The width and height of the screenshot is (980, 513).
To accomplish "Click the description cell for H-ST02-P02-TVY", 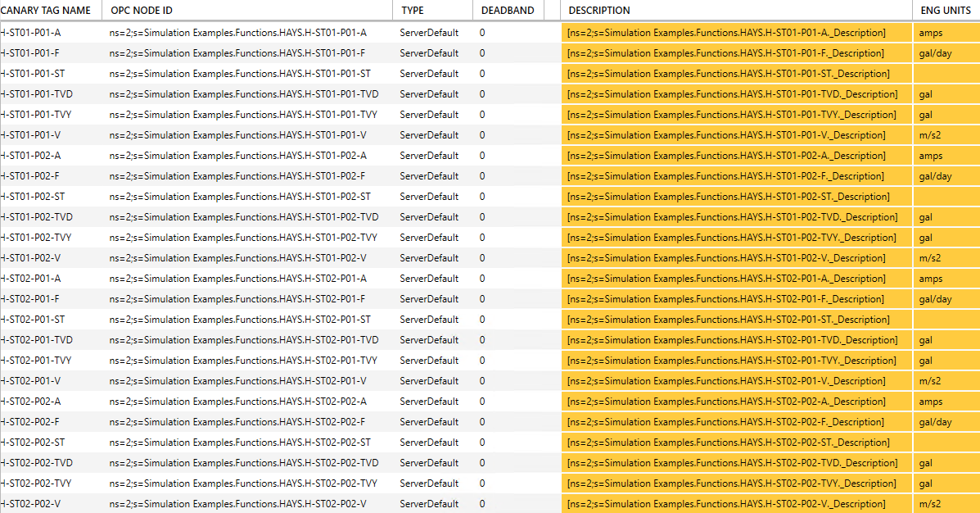I will 731,483.
